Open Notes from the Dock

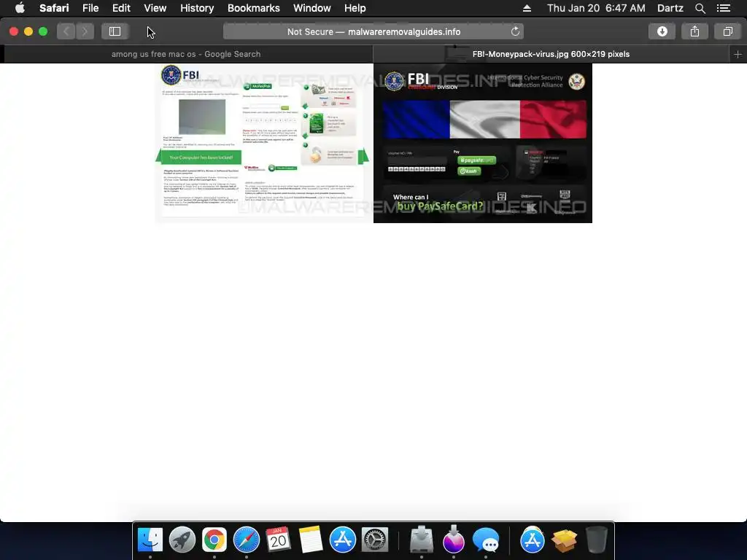tap(311, 540)
